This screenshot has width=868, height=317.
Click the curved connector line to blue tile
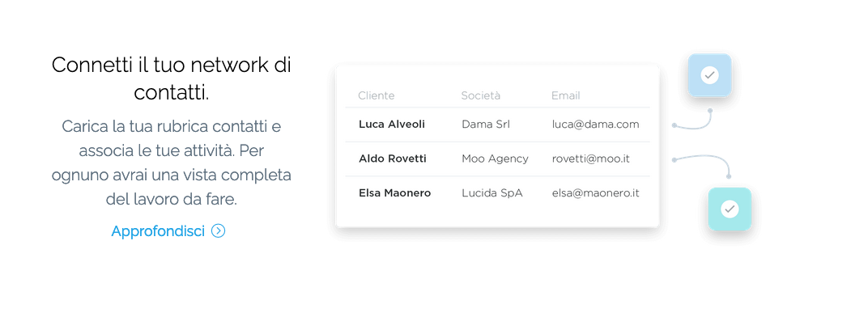coord(692,118)
